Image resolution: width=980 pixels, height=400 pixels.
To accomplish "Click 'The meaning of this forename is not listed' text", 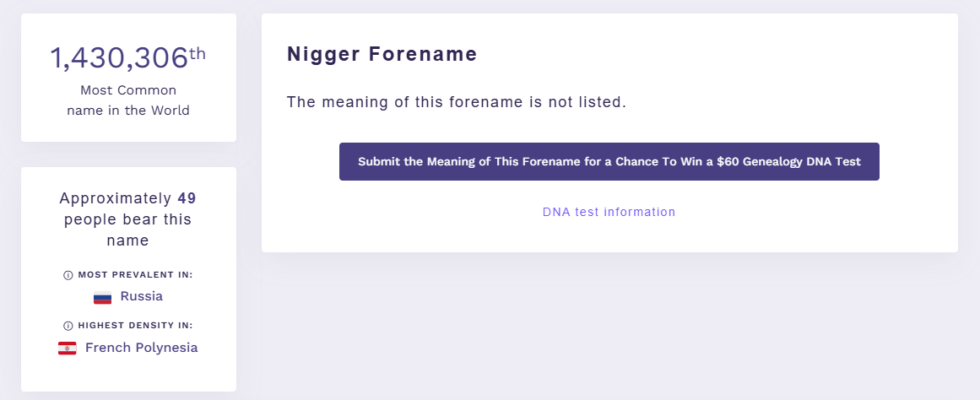I will pos(456,103).
